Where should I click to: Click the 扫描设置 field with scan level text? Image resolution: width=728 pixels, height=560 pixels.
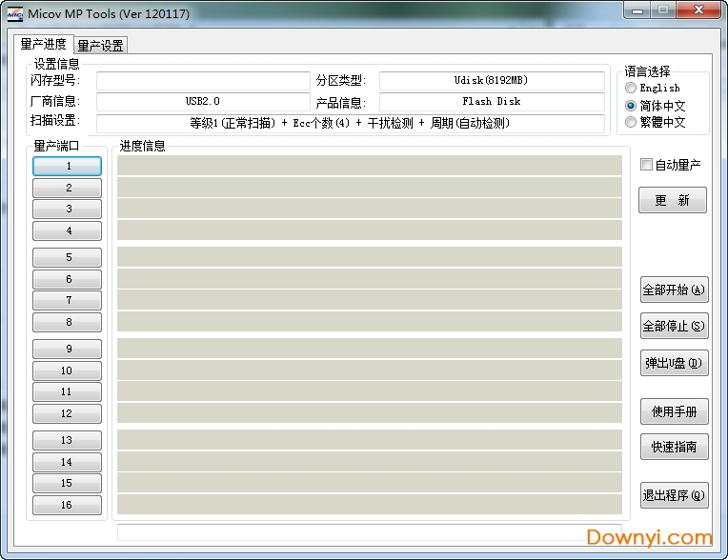pyautogui.click(x=351, y=124)
